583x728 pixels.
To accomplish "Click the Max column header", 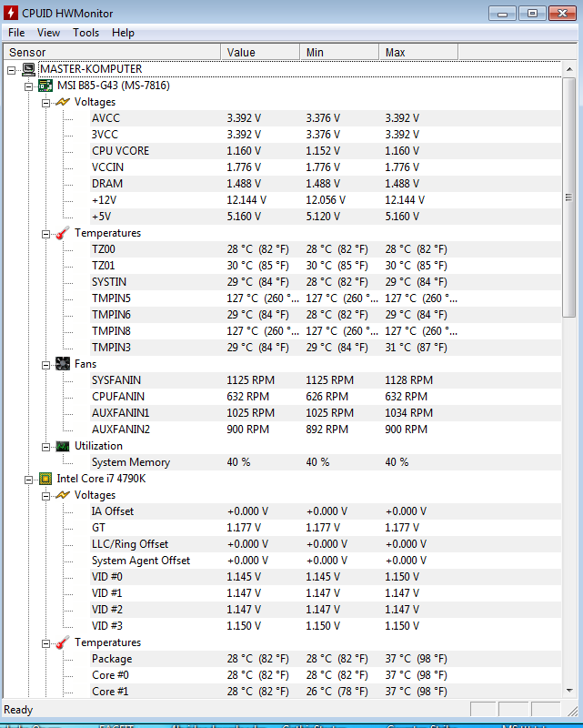I will [418, 53].
